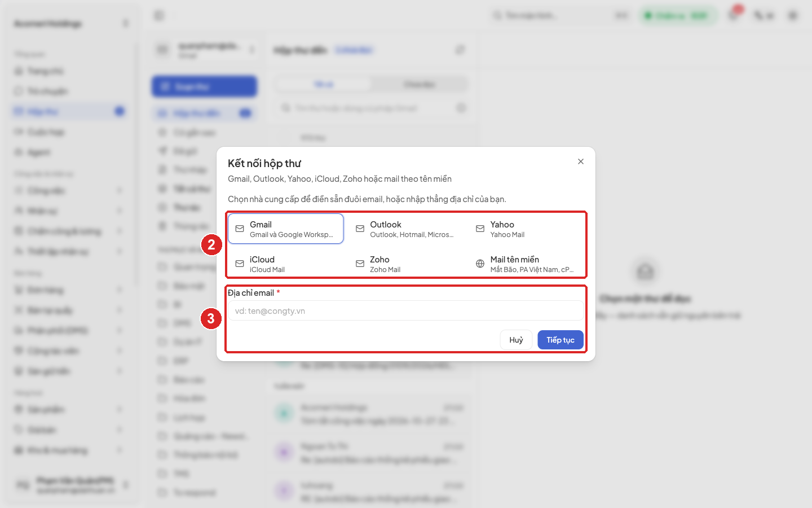The width and height of the screenshot is (812, 508).
Task: Choose the Yahoo Mail provider
Action: pos(526,229)
